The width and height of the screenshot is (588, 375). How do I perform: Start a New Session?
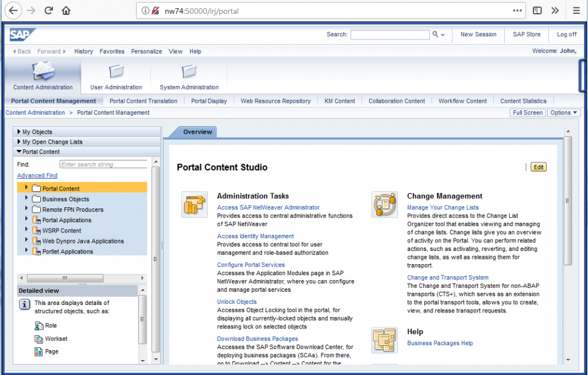click(478, 34)
